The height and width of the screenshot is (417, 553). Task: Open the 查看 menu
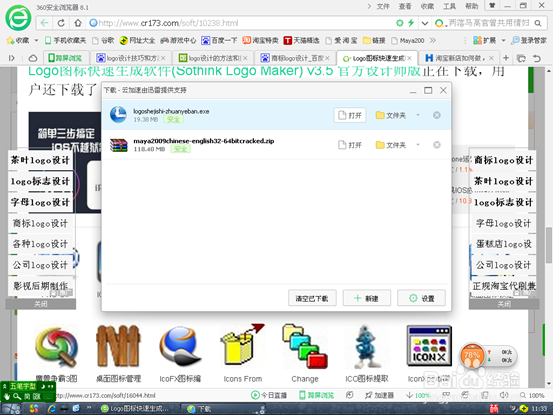tap(405, 6)
